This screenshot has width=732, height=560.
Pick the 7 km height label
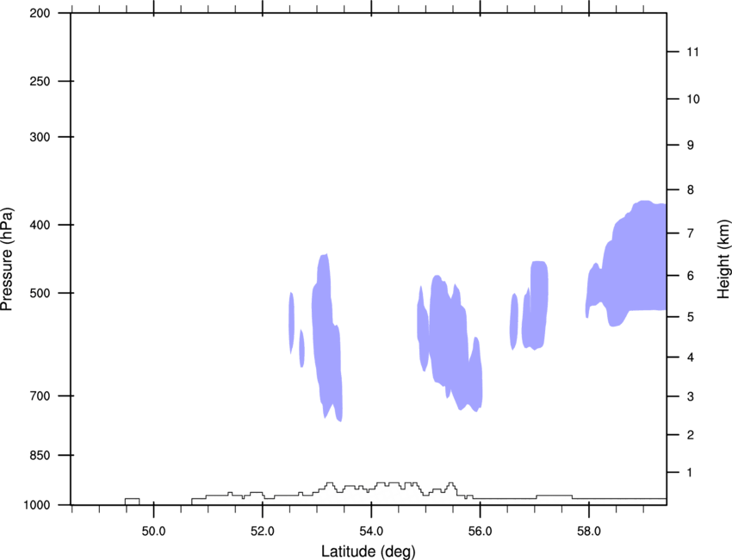(691, 233)
